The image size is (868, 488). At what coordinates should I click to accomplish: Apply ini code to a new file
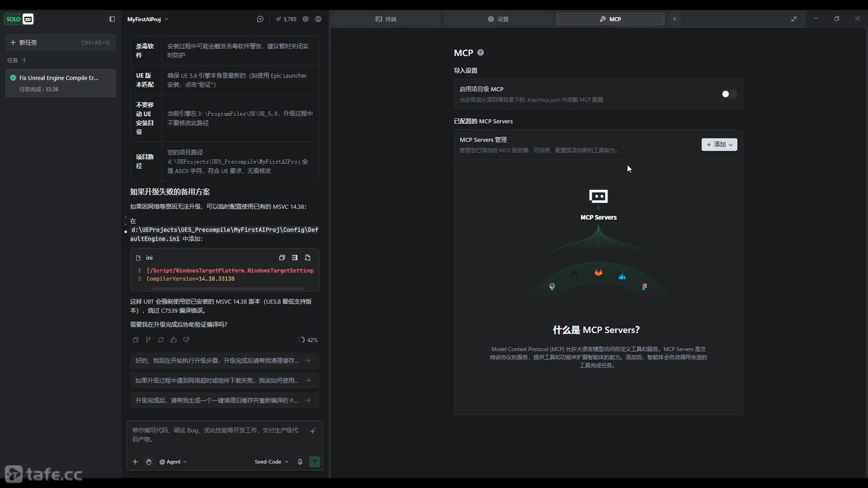coord(308,258)
